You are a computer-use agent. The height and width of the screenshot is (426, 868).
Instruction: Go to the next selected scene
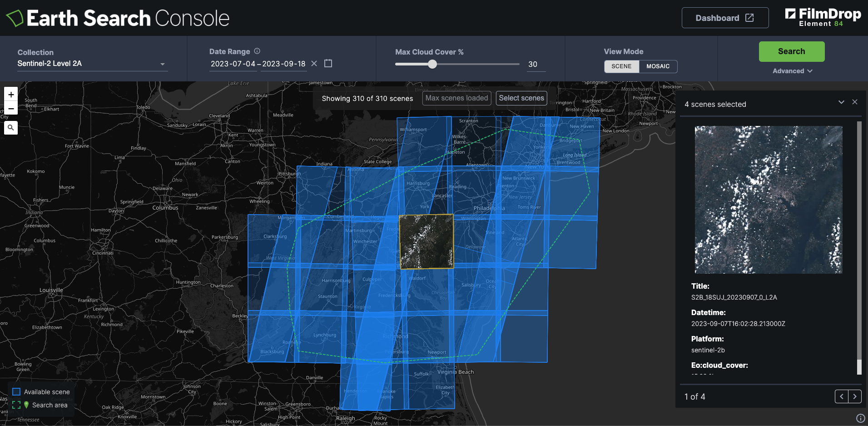tap(854, 396)
